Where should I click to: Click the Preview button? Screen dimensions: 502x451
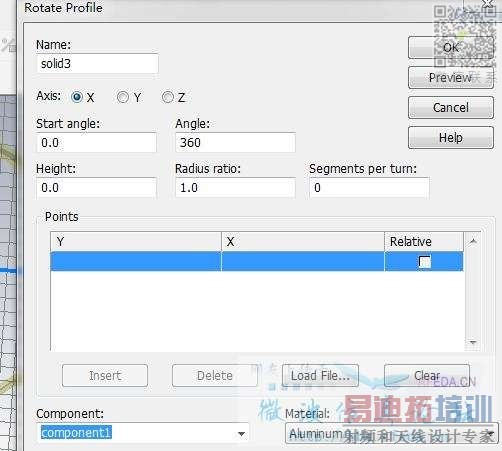451,78
